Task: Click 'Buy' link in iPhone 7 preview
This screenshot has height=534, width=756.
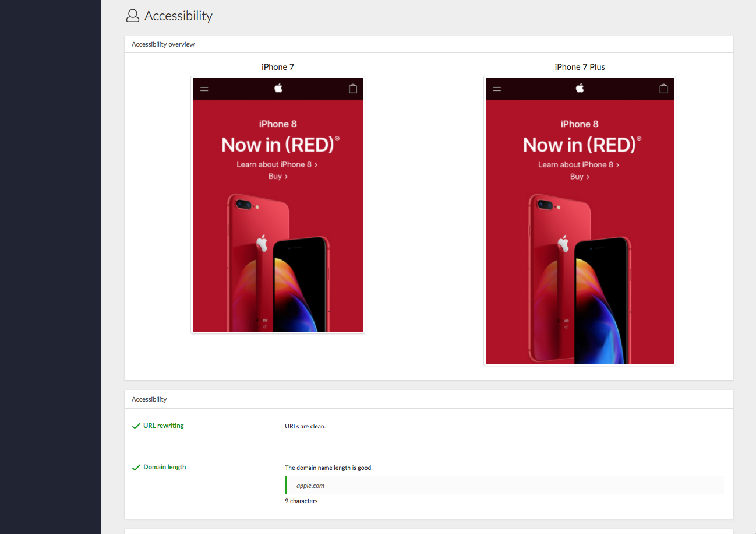Action: (278, 176)
